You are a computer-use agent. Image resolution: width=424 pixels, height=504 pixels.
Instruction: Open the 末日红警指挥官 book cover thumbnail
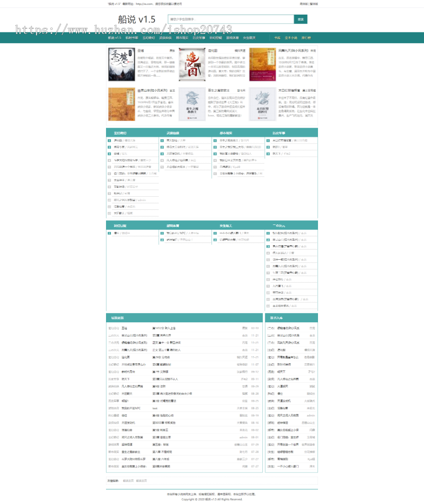click(262, 104)
